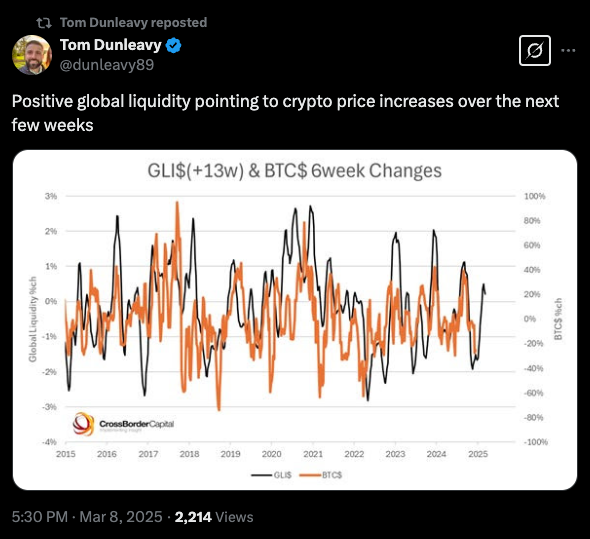The width and height of the screenshot is (590, 539).
Task: Click the 'Tom Dunleavy reposted' label
Action: coord(134,23)
